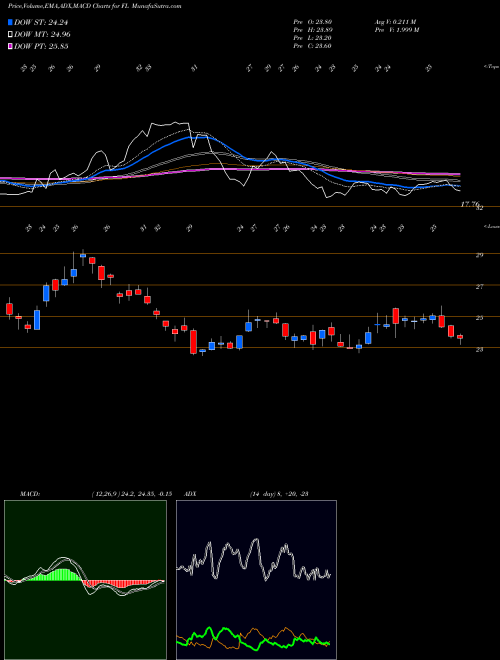
Task: Click the tallest blue candle near chart start
Action: click(37, 320)
